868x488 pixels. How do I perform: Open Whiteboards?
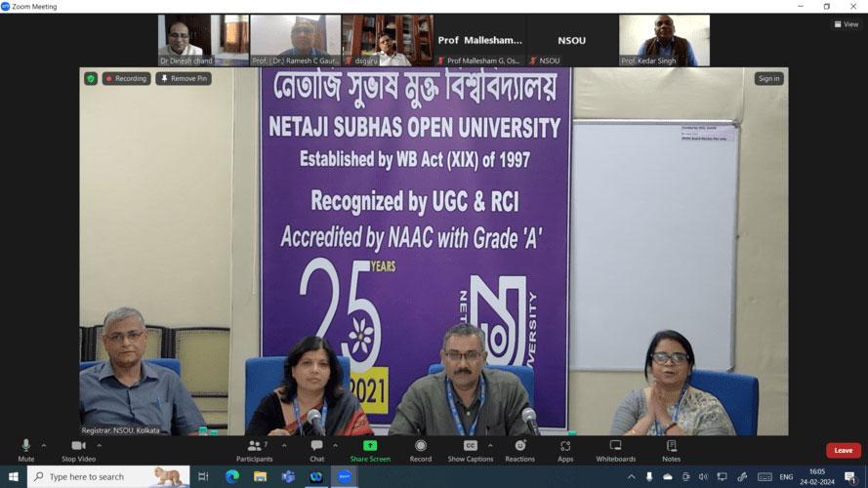[615, 450]
